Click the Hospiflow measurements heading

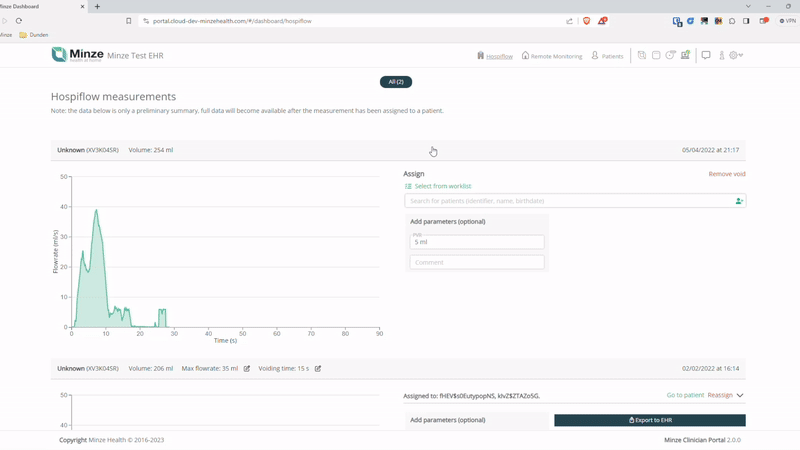tap(113, 96)
